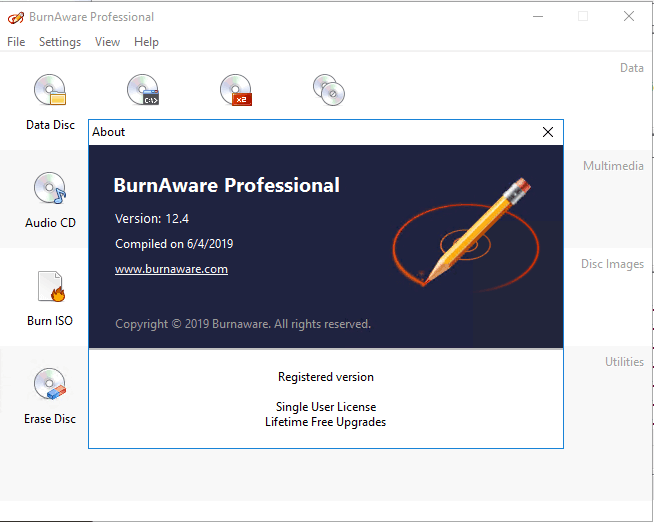Open the File menu

pos(16,42)
